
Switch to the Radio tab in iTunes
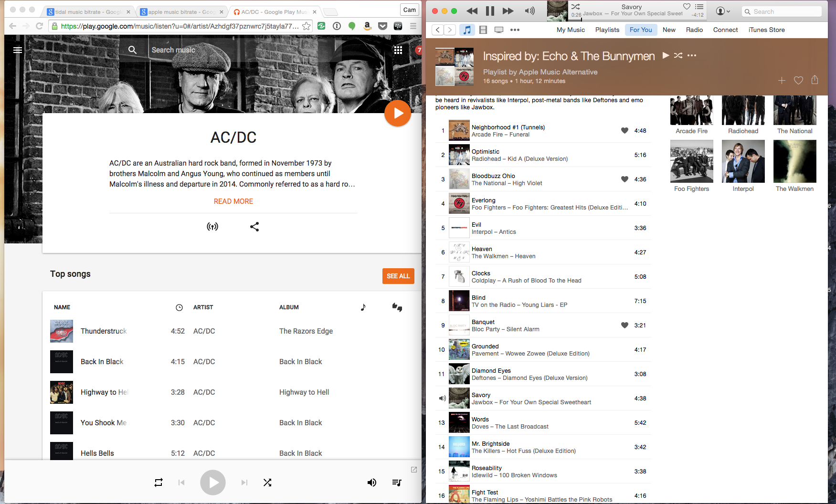pyautogui.click(x=694, y=30)
